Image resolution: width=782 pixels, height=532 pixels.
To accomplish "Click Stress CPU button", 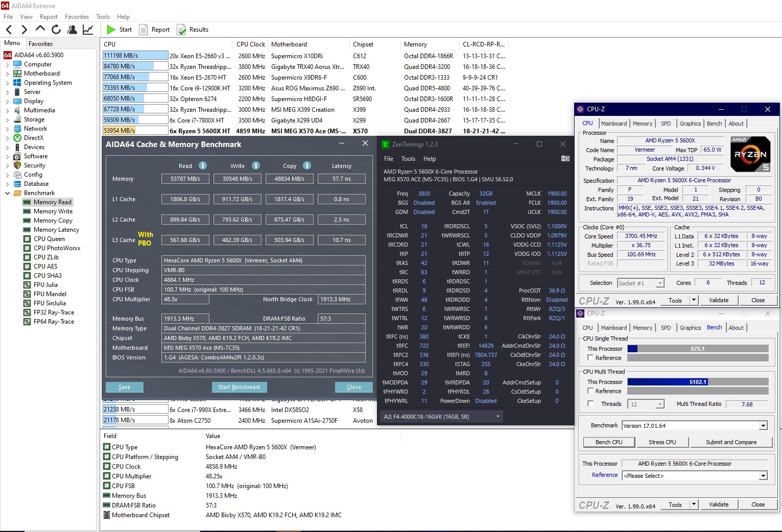I will [x=662, y=442].
